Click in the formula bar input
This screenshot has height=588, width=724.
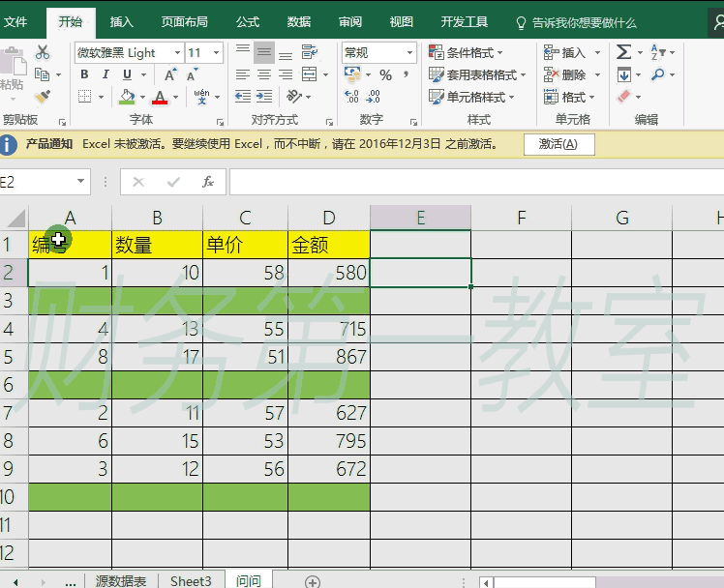[476, 182]
